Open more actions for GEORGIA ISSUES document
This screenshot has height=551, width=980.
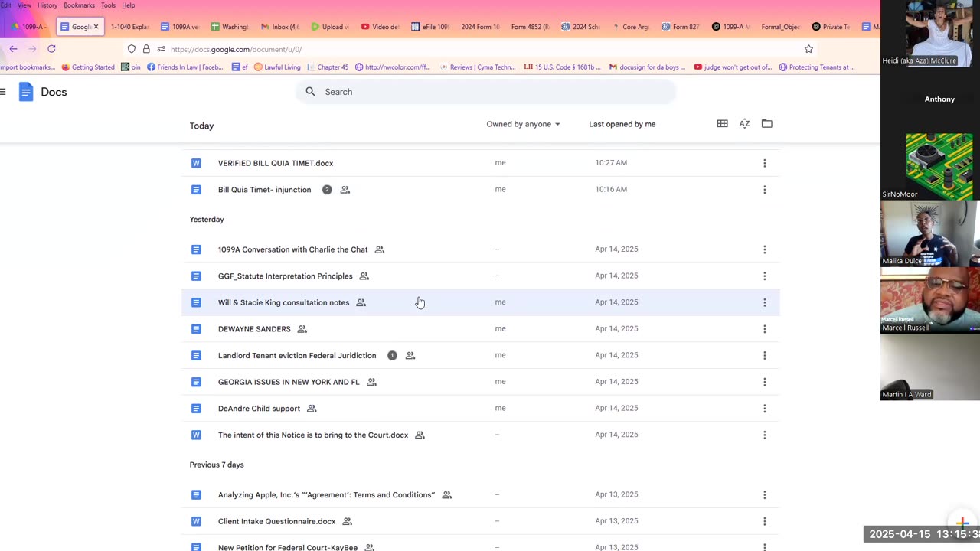(x=764, y=382)
